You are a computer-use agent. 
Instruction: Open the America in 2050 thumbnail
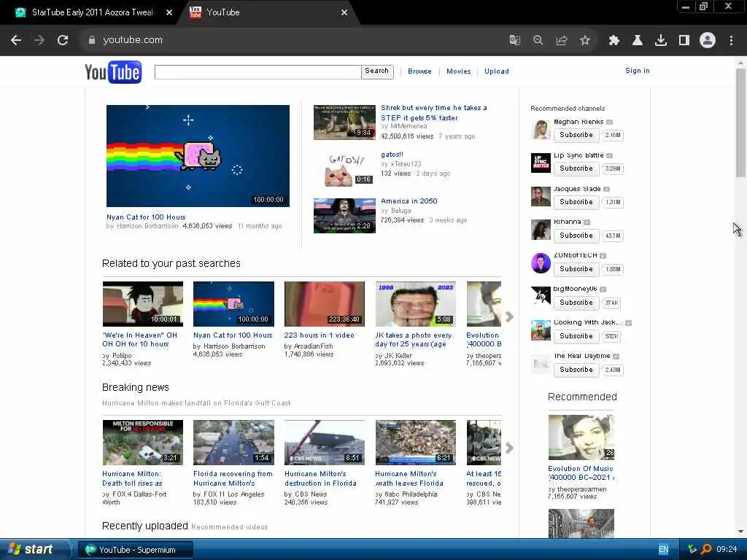click(x=344, y=216)
